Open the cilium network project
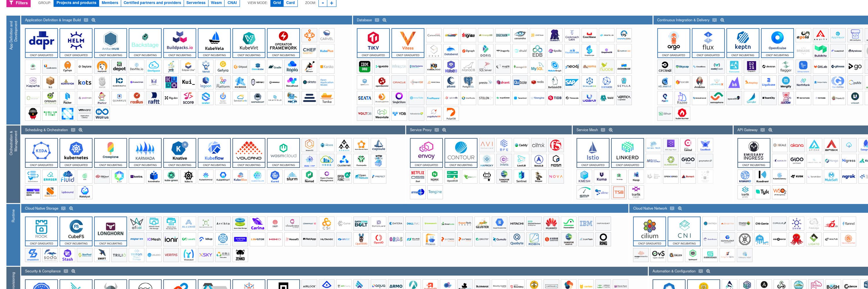The image size is (868, 289). tap(649, 231)
